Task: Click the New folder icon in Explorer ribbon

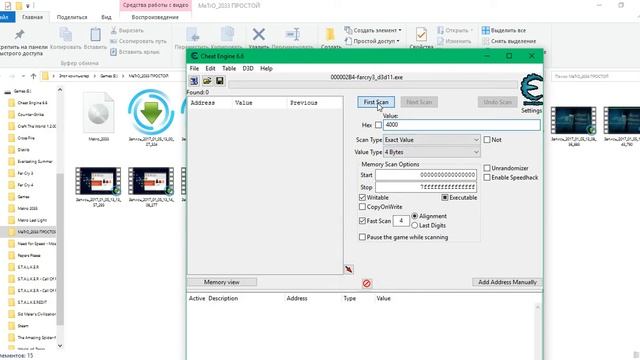Action: [330, 35]
